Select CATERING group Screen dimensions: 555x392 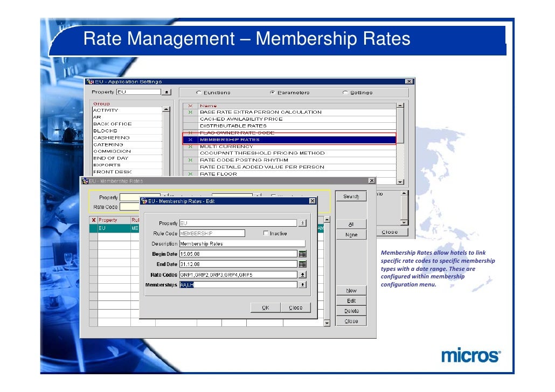tap(127, 145)
